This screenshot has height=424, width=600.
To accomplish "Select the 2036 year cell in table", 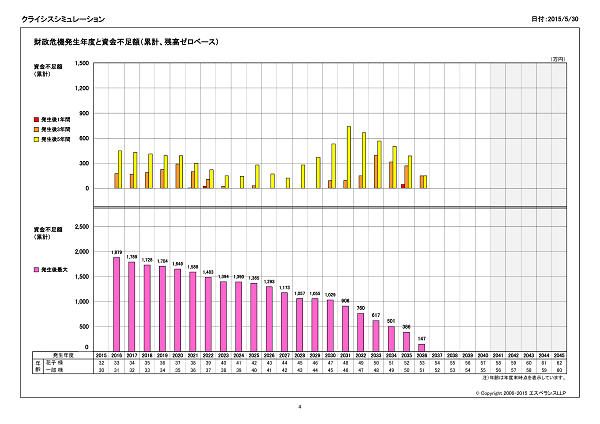I will 421,354.
